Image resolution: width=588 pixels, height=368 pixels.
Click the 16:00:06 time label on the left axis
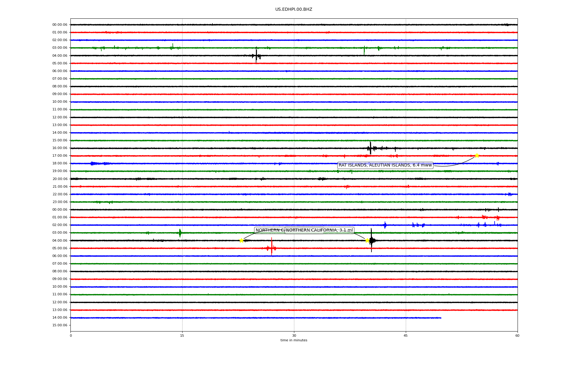point(60,148)
